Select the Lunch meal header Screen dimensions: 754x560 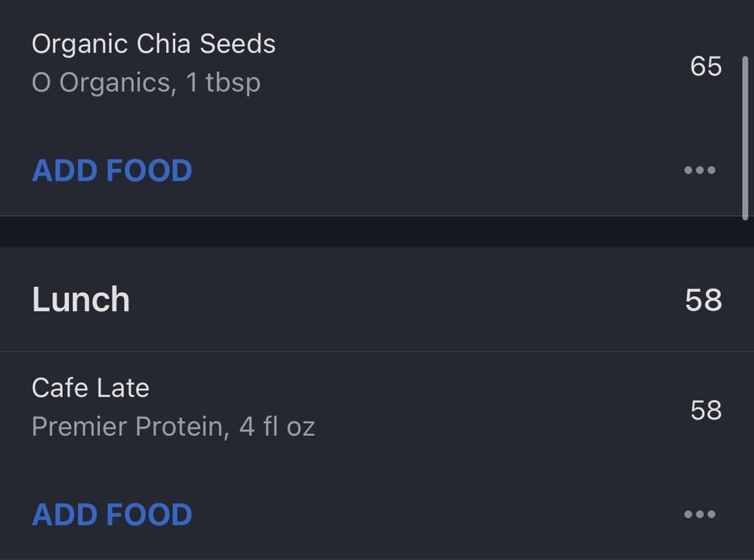pos(377,300)
